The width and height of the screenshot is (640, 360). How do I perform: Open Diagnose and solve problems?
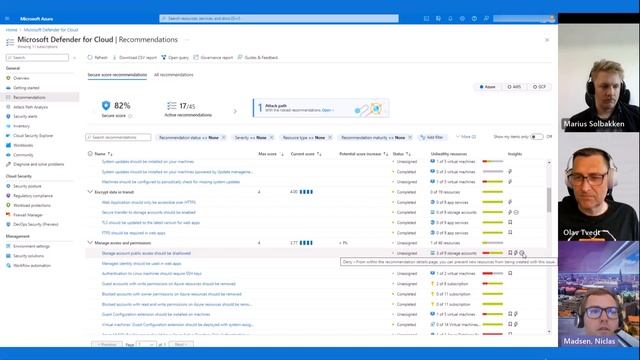coord(38,164)
